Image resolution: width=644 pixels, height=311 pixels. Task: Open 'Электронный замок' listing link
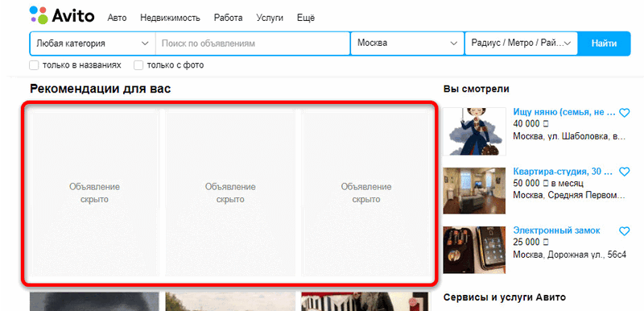(x=556, y=230)
